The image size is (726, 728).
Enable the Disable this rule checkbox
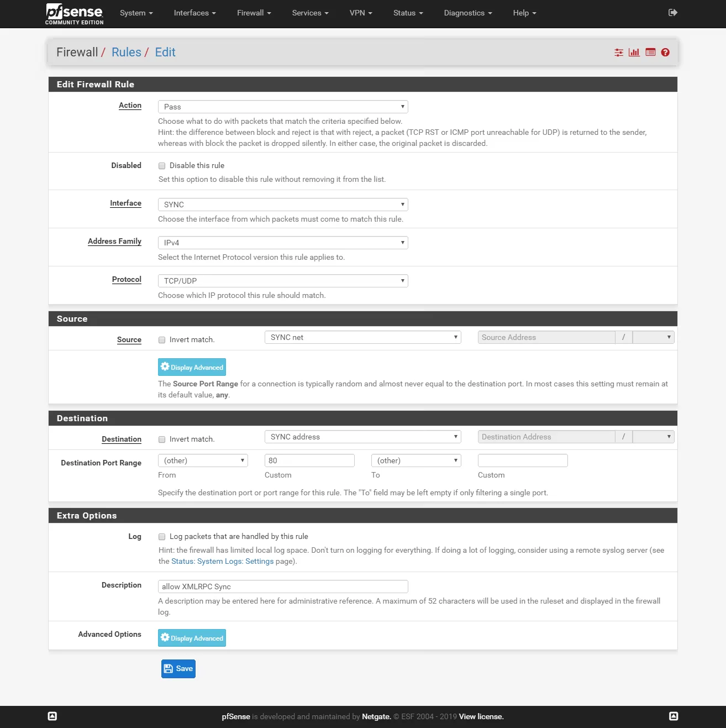[x=162, y=165]
